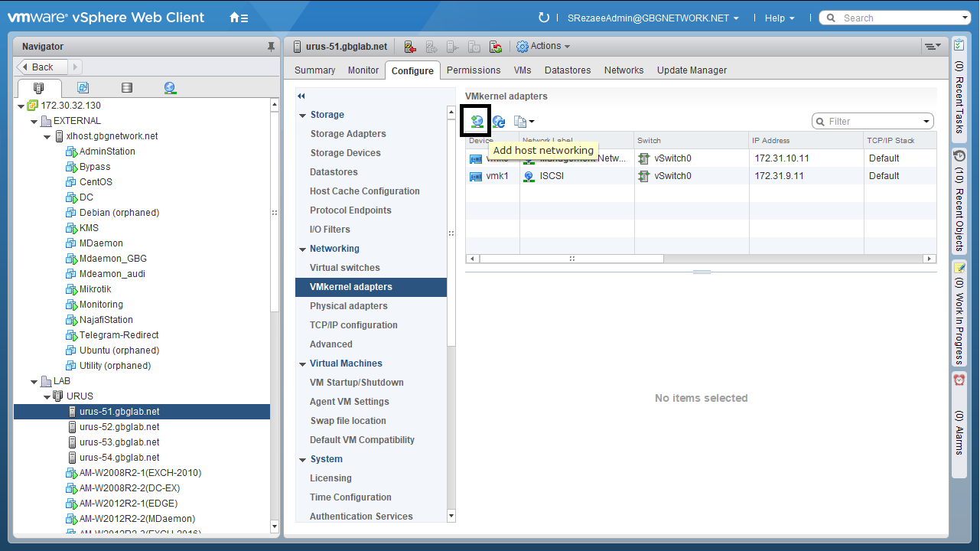
Task: Collapse the EXTERNAL datacenter tree node
Action: pyautogui.click(x=34, y=121)
